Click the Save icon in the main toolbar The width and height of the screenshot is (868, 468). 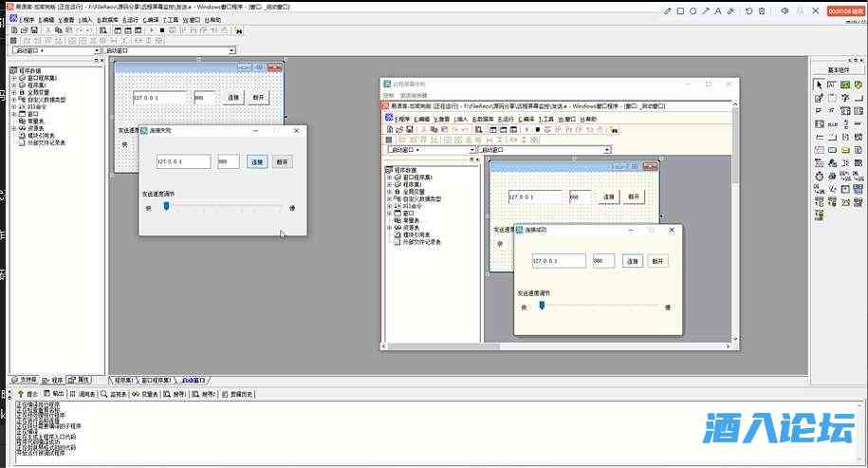pos(34,30)
